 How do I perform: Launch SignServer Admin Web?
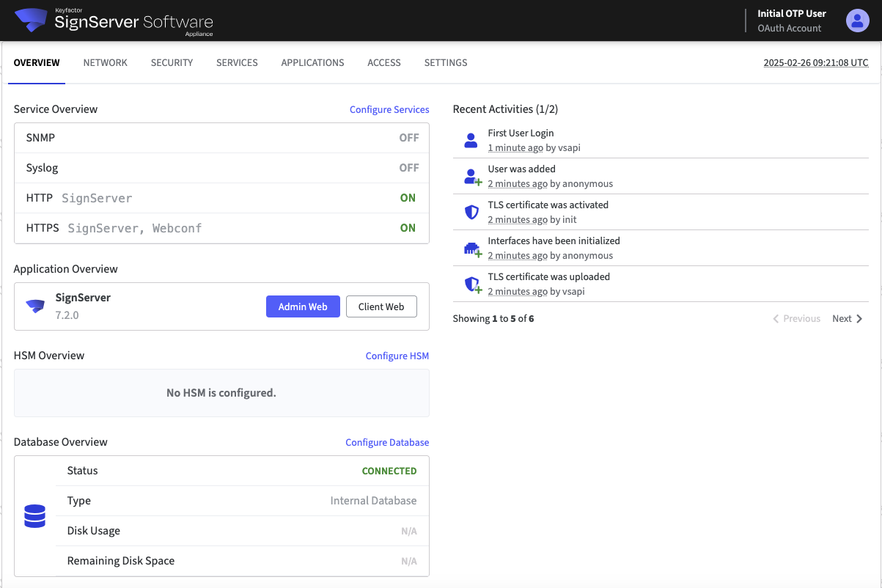click(303, 307)
